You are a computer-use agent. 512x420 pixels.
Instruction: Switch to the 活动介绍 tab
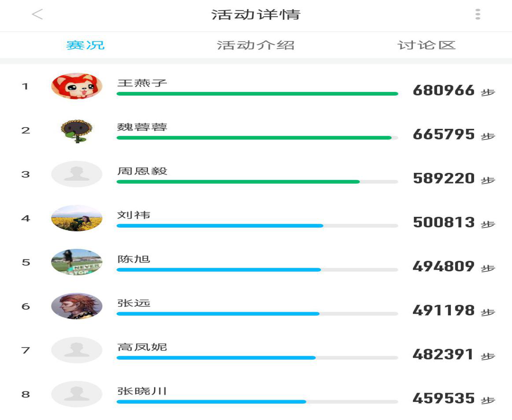pos(256,45)
